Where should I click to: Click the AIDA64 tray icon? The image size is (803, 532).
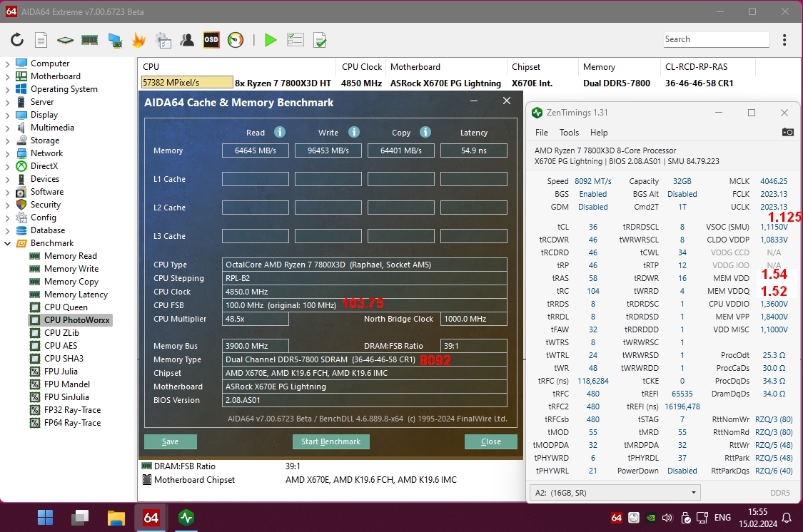[x=617, y=518]
